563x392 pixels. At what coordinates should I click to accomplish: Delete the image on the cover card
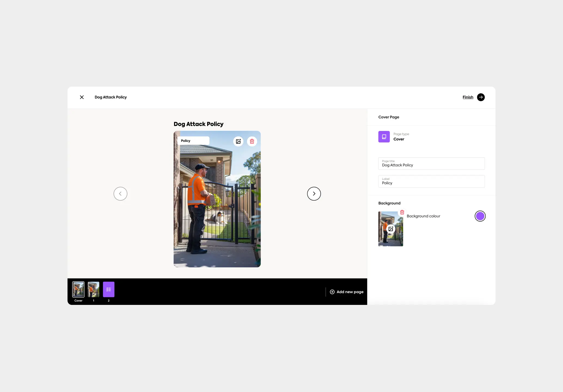coord(252,141)
